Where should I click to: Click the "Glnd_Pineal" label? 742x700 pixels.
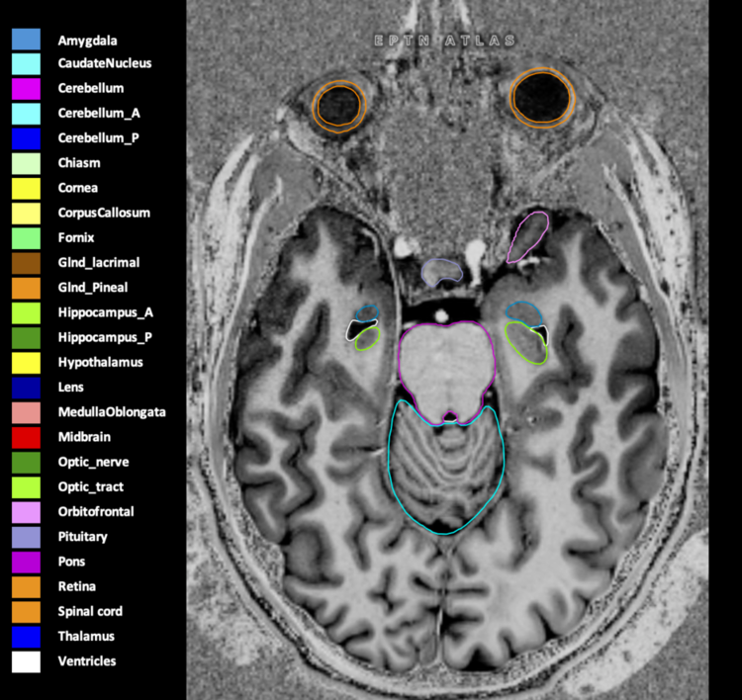click(93, 288)
